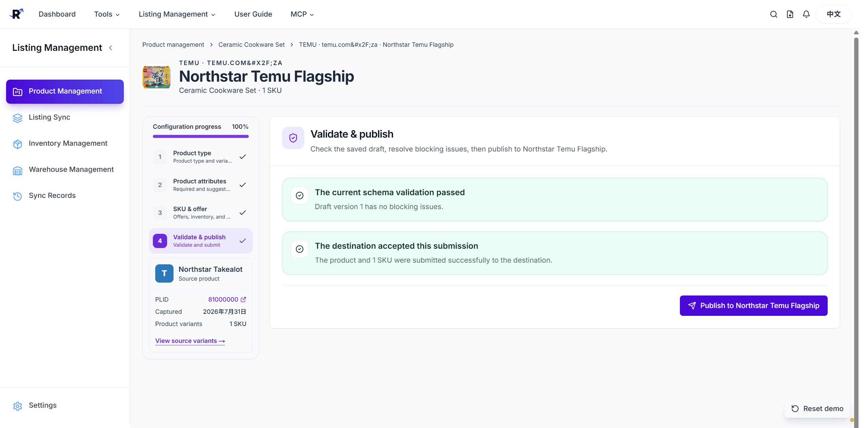Select Product Management in the sidebar

click(x=65, y=91)
